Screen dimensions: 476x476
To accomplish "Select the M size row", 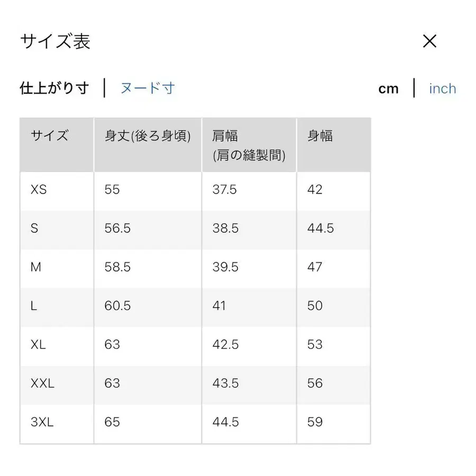I will coord(35,267).
